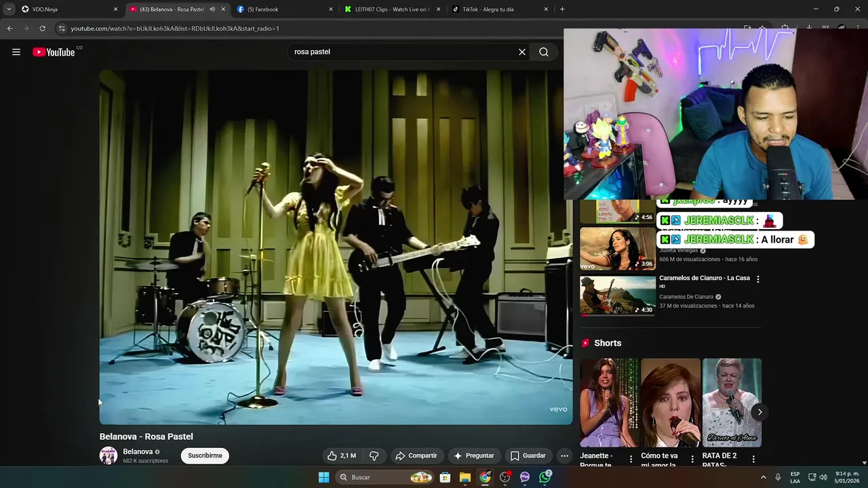The width and height of the screenshot is (868, 488).
Task: Open options for the Jeanette short
Action: click(631, 460)
